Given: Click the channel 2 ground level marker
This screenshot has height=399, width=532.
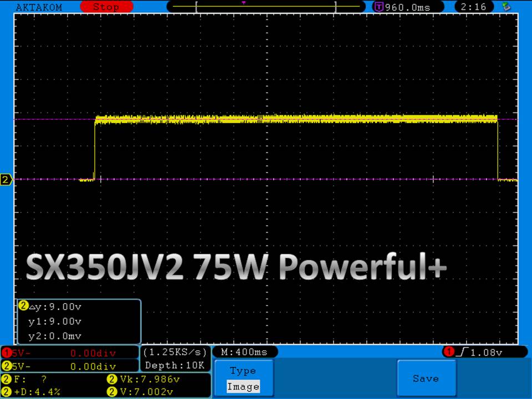Looking at the screenshot, I should click(x=6, y=180).
